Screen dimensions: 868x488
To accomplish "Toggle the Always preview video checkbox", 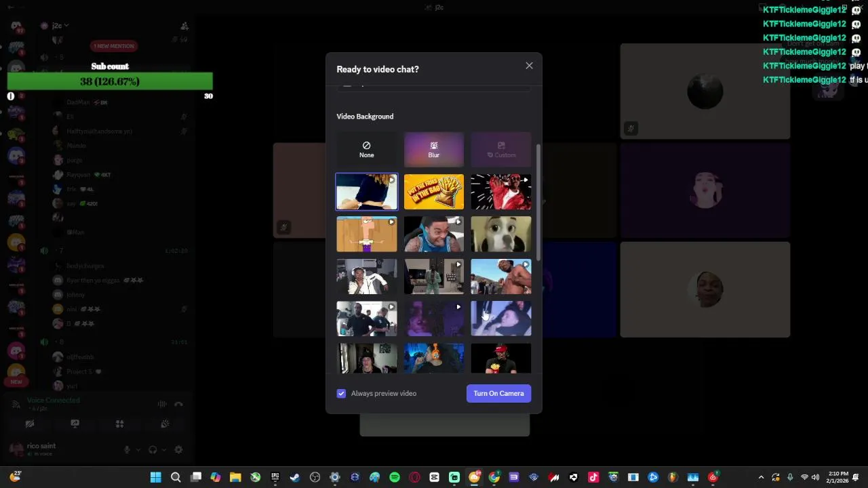I will pyautogui.click(x=341, y=393).
